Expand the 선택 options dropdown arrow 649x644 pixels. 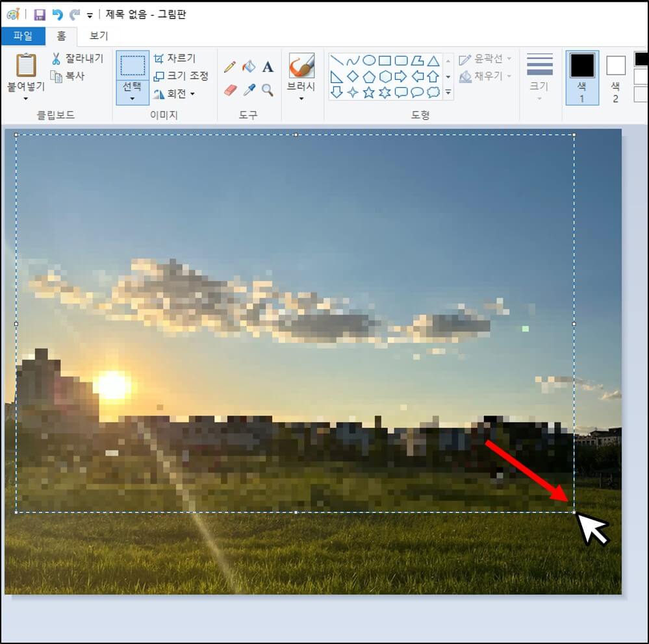[x=133, y=99]
